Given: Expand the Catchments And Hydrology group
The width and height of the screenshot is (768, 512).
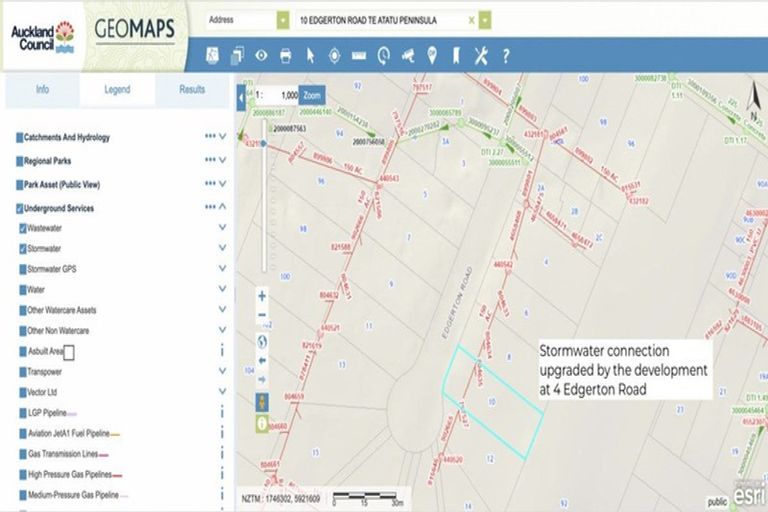Looking at the screenshot, I should pyautogui.click(x=223, y=137).
